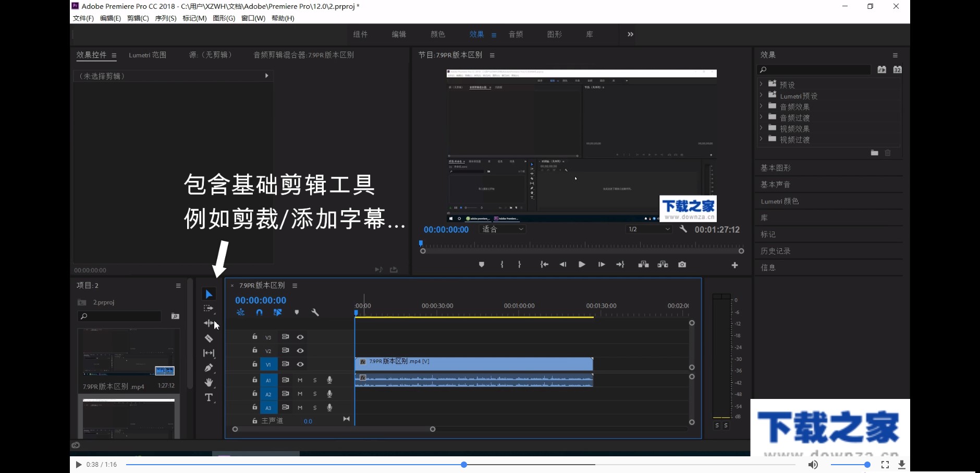The image size is (980, 473).
Task: Select the Razor tool
Action: 209,338
